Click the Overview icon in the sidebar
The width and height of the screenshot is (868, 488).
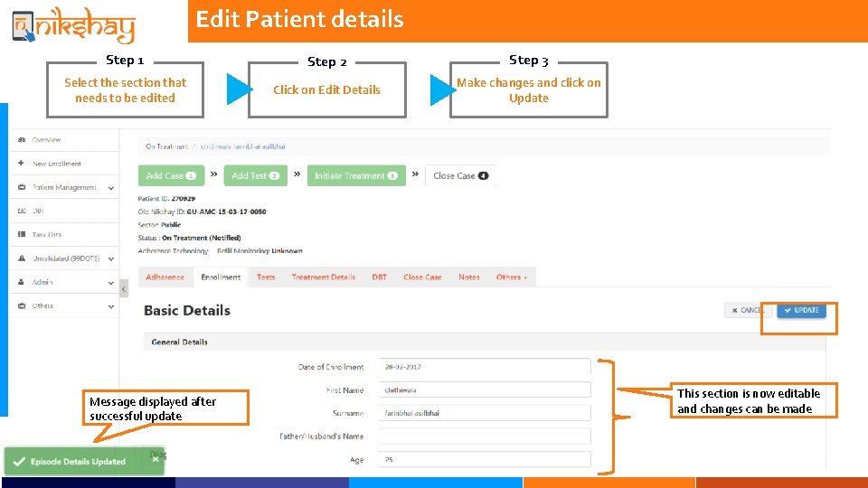pyautogui.click(x=21, y=140)
